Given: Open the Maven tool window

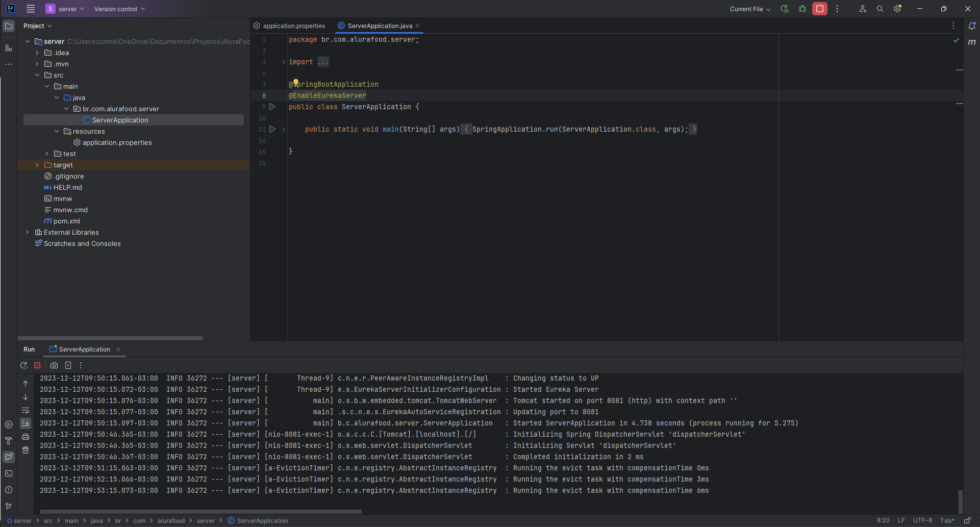Looking at the screenshot, I should (x=972, y=42).
